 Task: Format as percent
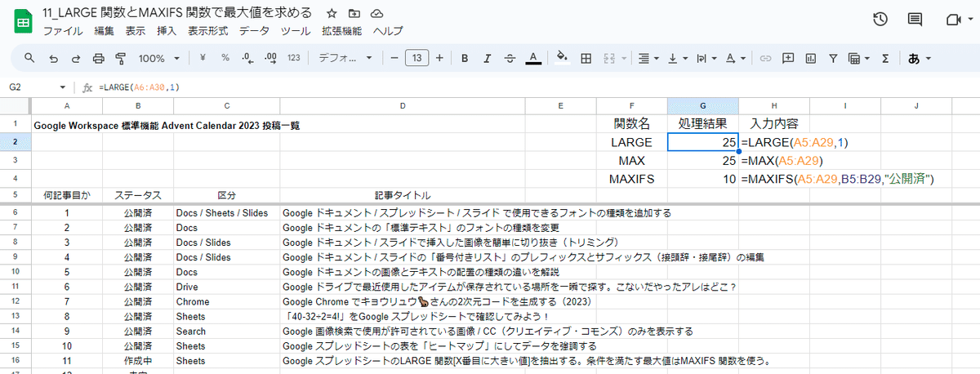[225, 58]
